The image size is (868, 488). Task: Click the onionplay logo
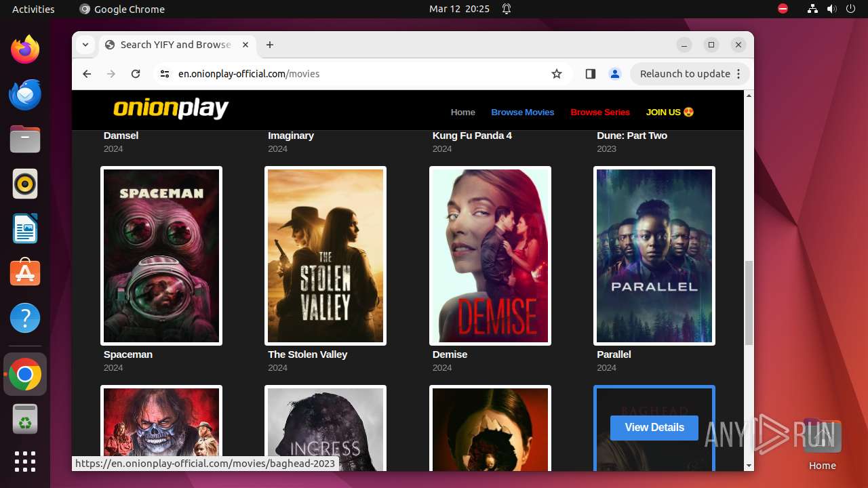(x=171, y=108)
